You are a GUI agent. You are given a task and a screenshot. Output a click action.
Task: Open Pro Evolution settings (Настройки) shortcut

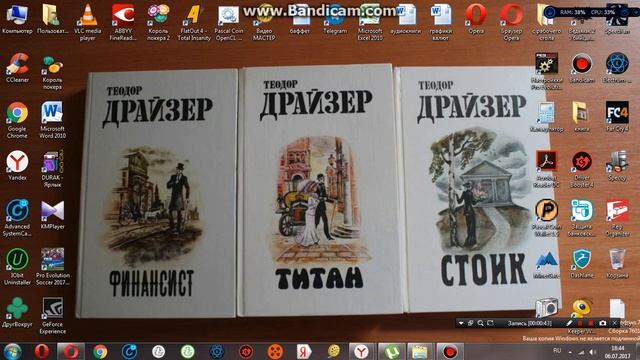547,71
